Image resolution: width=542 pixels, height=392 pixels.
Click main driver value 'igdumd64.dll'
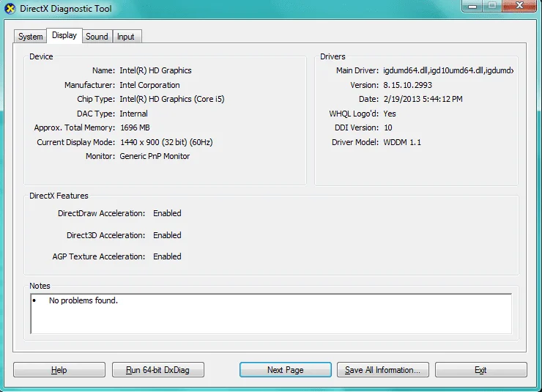pyautogui.click(x=448, y=70)
